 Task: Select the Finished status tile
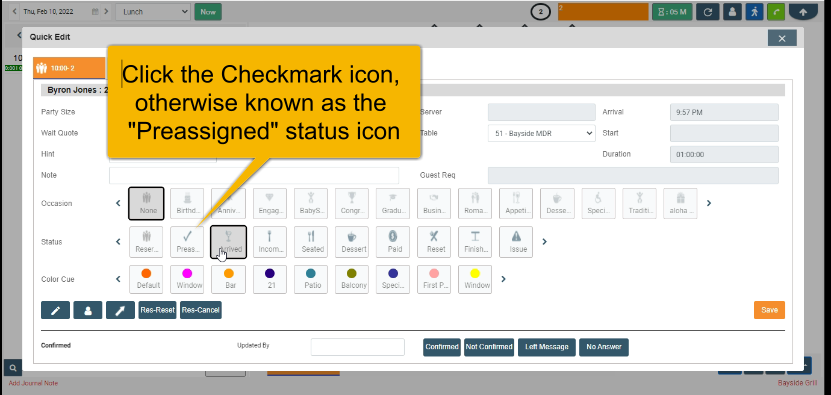(475, 242)
